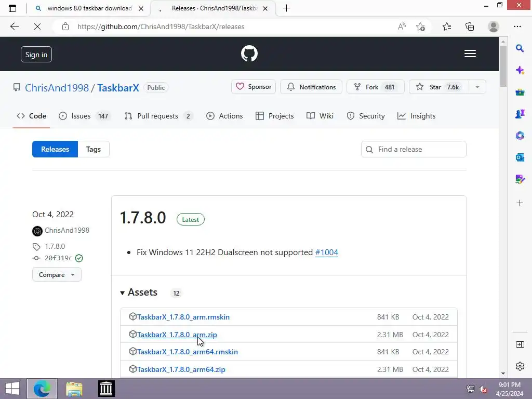Expand the Compare dropdown
The height and width of the screenshot is (399, 532).
pos(57,274)
